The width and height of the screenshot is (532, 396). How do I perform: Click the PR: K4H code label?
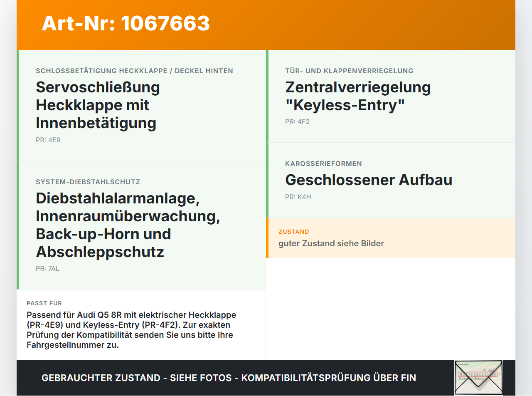point(298,197)
